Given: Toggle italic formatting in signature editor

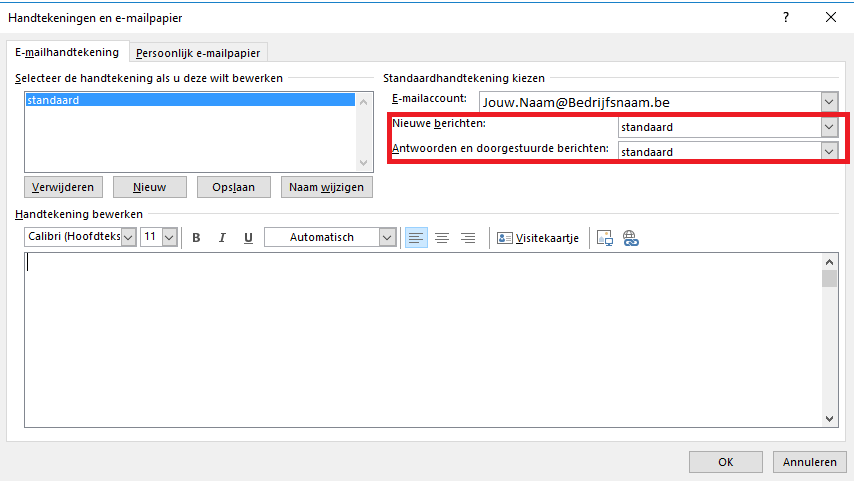Looking at the screenshot, I should click(222, 238).
